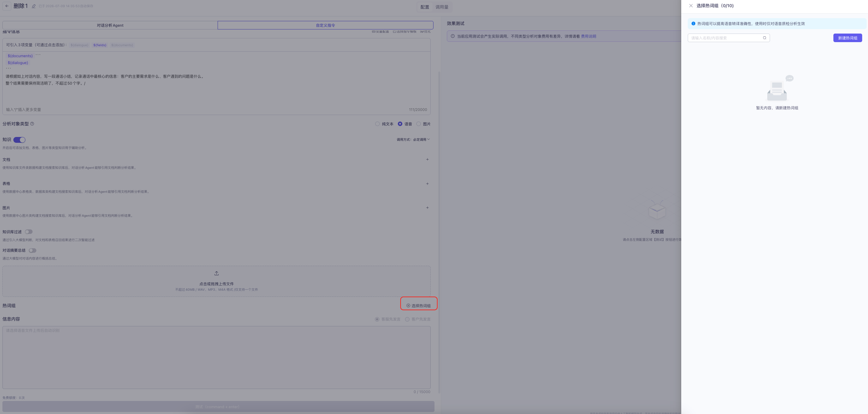
Task: Click the hotword search input field
Action: click(x=729, y=38)
